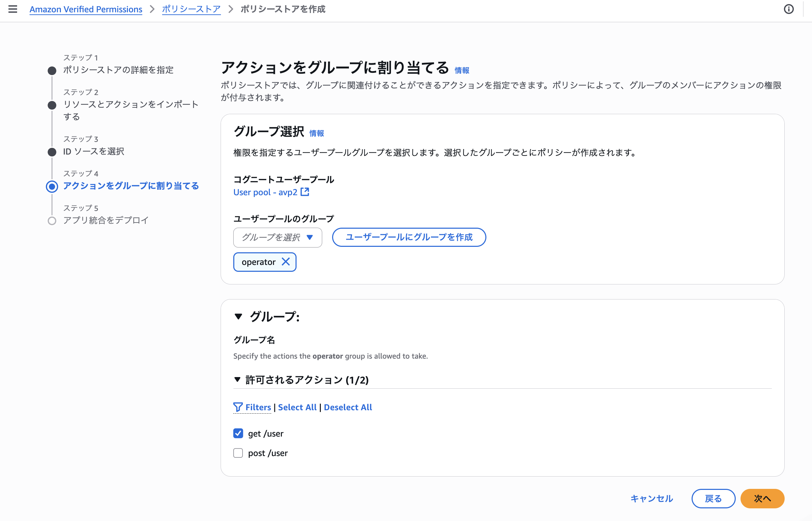Click the 情報 link next to グループ選択
812x521 pixels.
[x=316, y=134]
